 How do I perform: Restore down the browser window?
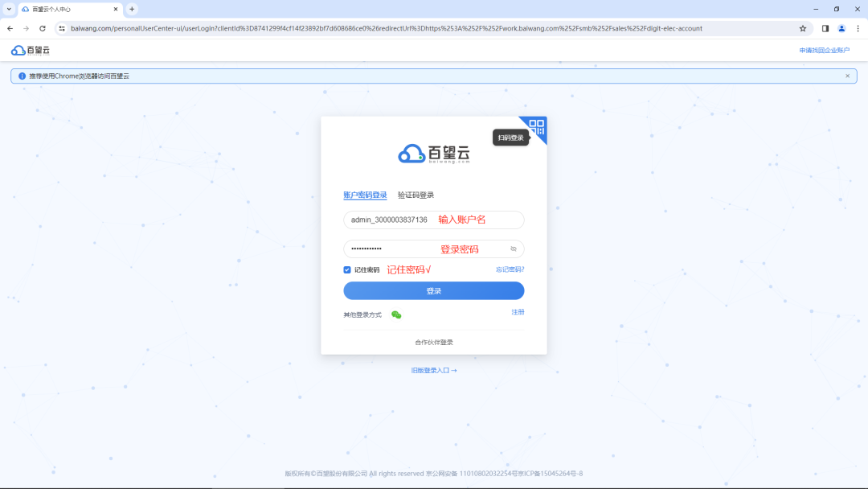(x=837, y=9)
